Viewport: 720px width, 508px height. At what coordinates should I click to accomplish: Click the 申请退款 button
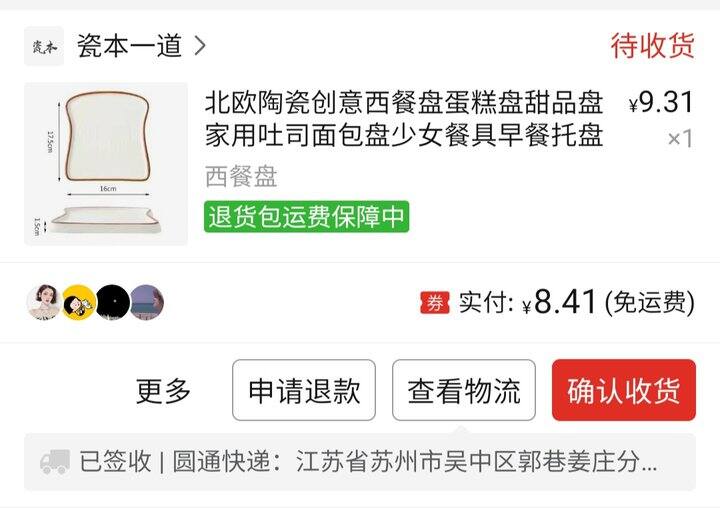pyautogui.click(x=304, y=390)
